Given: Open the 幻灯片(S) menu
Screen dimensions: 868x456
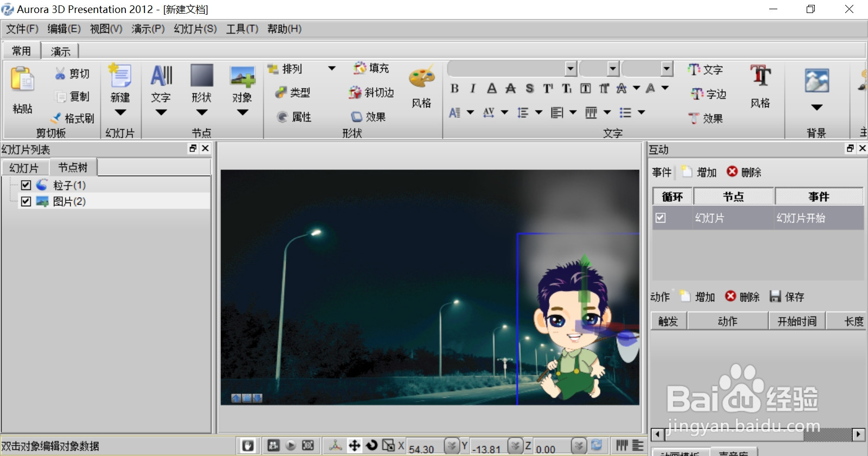Looking at the screenshot, I should pyautogui.click(x=195, y=29).
